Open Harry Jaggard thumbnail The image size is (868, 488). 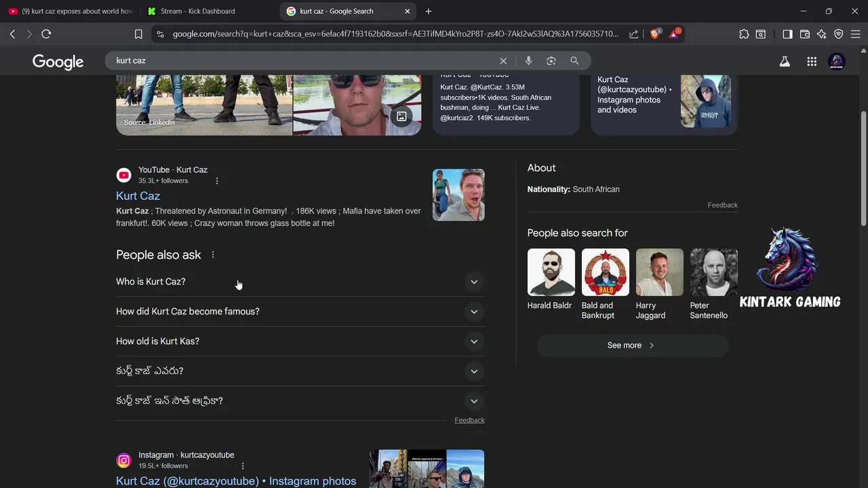point(660,272)
